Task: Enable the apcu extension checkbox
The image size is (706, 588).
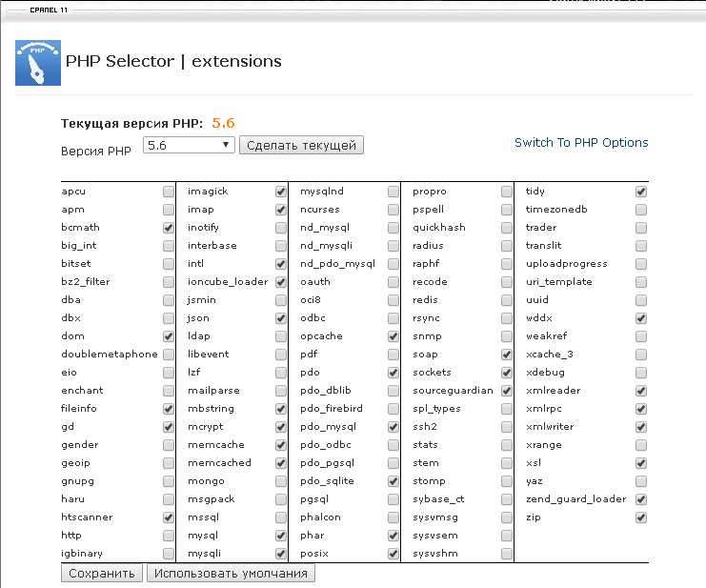Action: coord(169,192)
